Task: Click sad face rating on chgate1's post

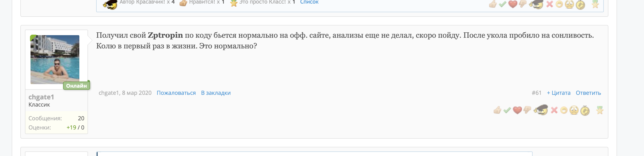Action: click(574, 110)
